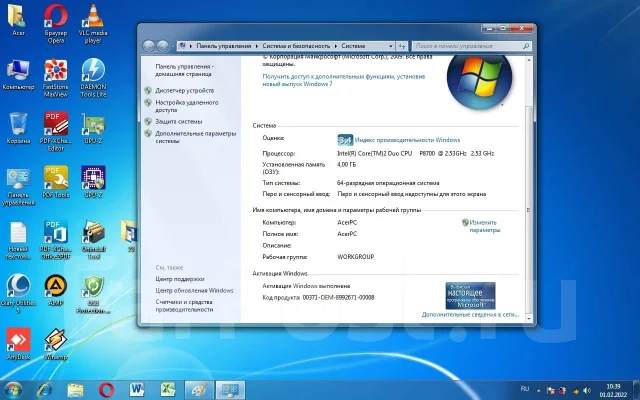Open the volume speaker tray icon
The image size is (640, 400).
587,391
